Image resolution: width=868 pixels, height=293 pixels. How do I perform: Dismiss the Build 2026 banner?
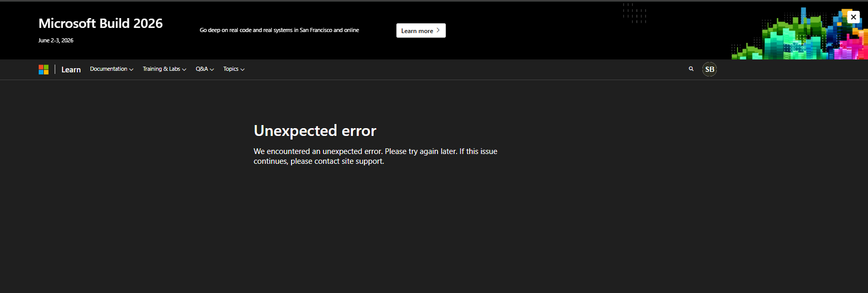click(854, 17)
